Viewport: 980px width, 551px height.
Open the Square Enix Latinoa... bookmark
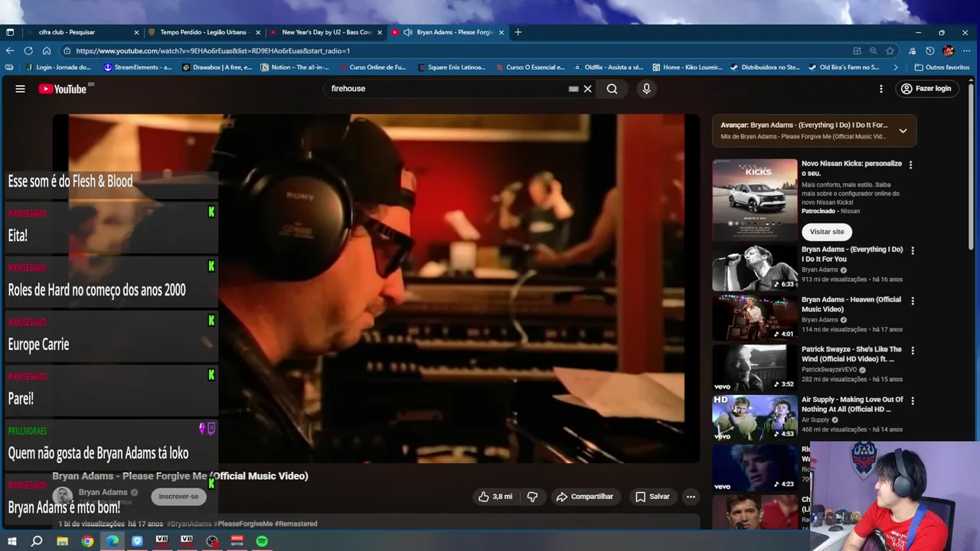451,67
